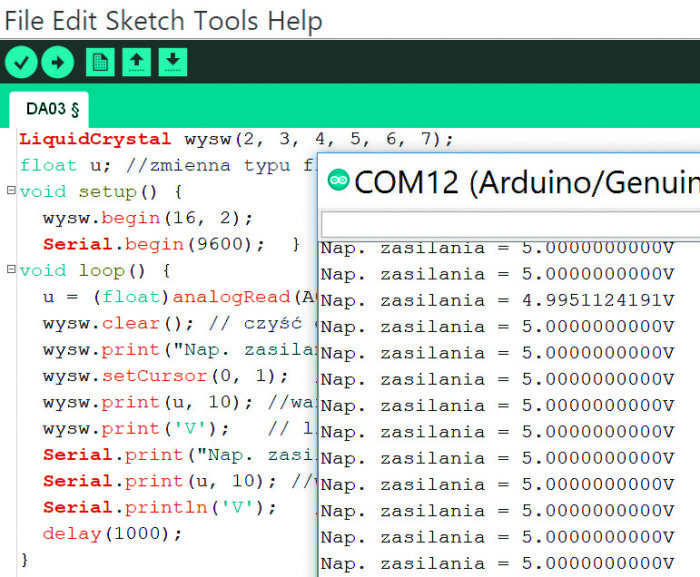Click the serial monitor send input field
The width and height of the screenshot is (700, 577).
pos(510,222)
